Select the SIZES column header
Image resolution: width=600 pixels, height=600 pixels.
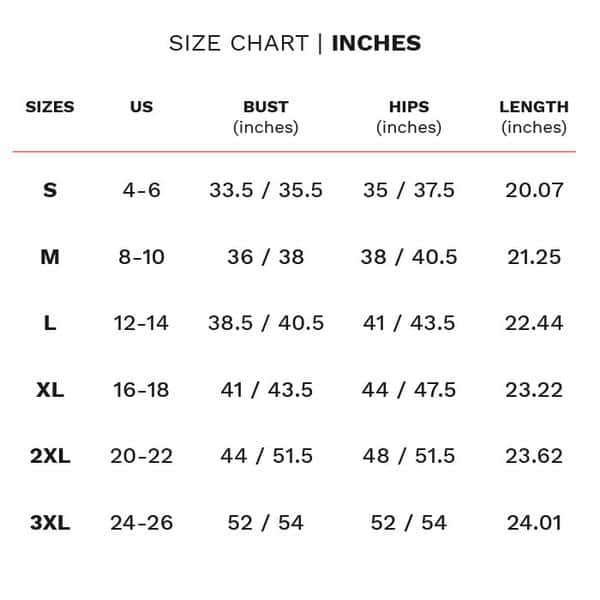pyautogui.click(x=50, y=107)
